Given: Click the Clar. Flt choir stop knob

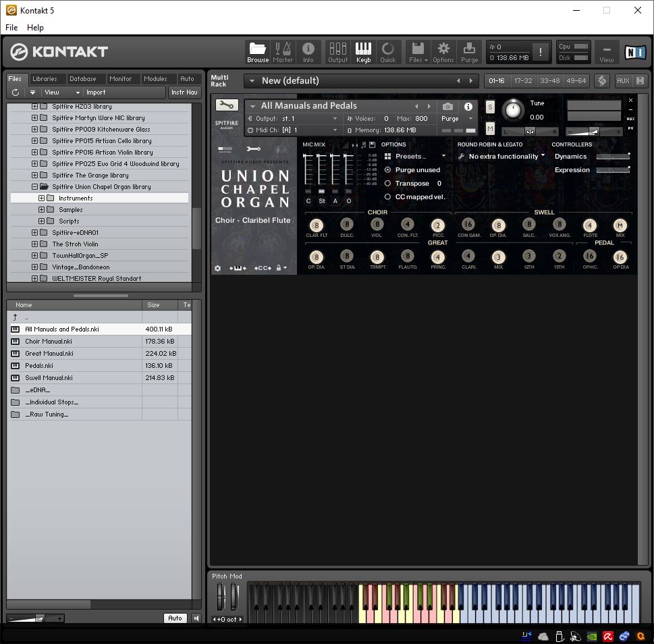Looking at the screenshot, I should (317, 225).
